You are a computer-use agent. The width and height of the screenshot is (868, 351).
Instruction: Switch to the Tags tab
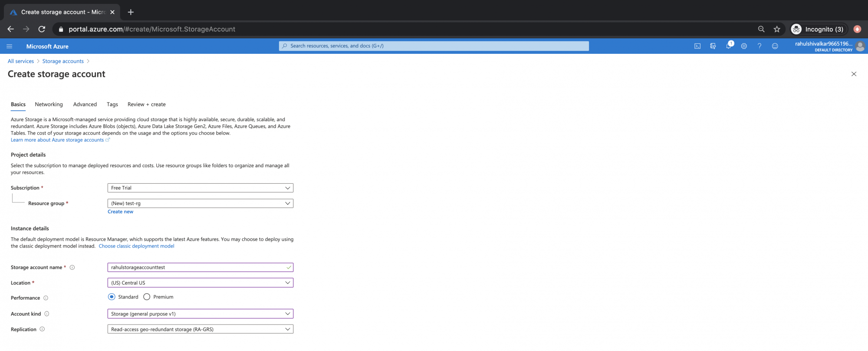112,104
